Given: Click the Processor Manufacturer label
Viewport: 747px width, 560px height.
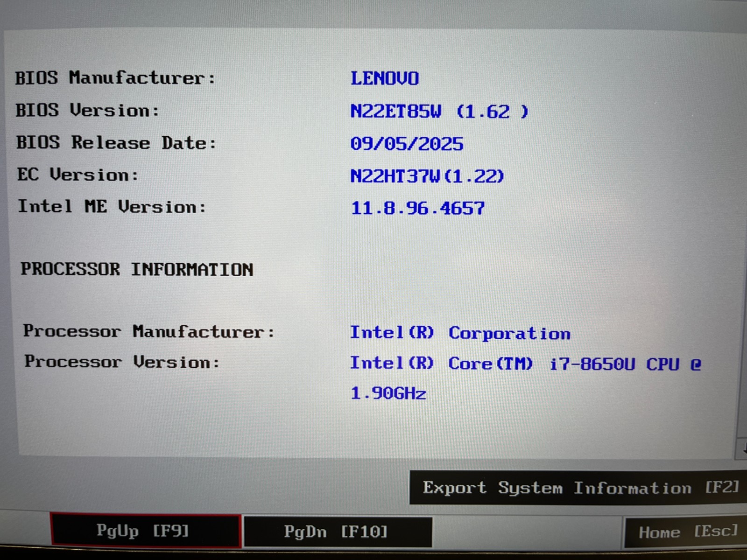Looking at the screenshot, I should click(149, 331).
